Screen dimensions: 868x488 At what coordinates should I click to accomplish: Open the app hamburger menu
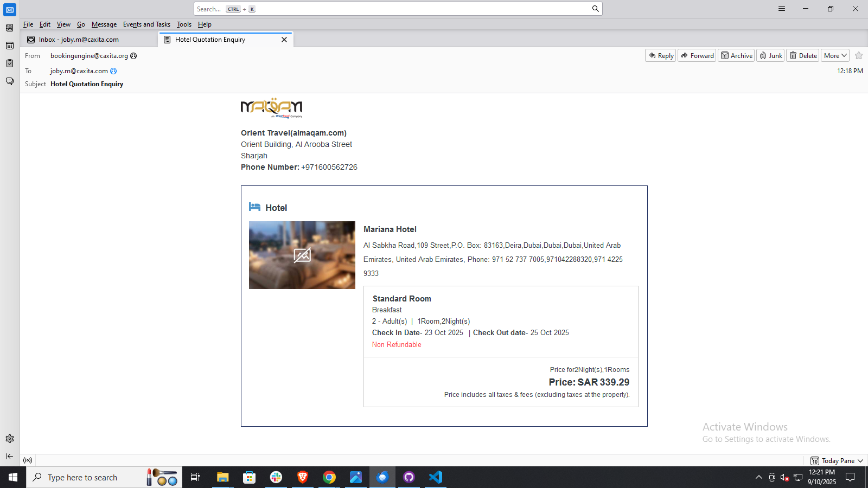click(x=782, y=9)
